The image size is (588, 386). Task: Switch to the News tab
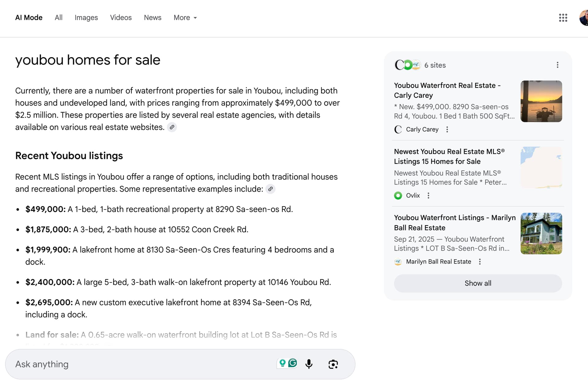pos(153,18)
